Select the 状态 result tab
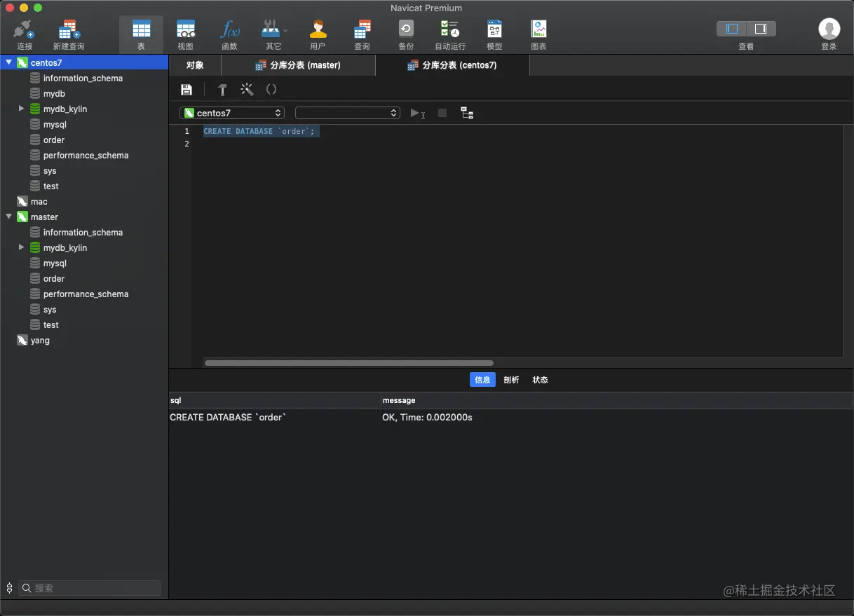The height and width of the screenshot is (616, 854). (540, 380)
